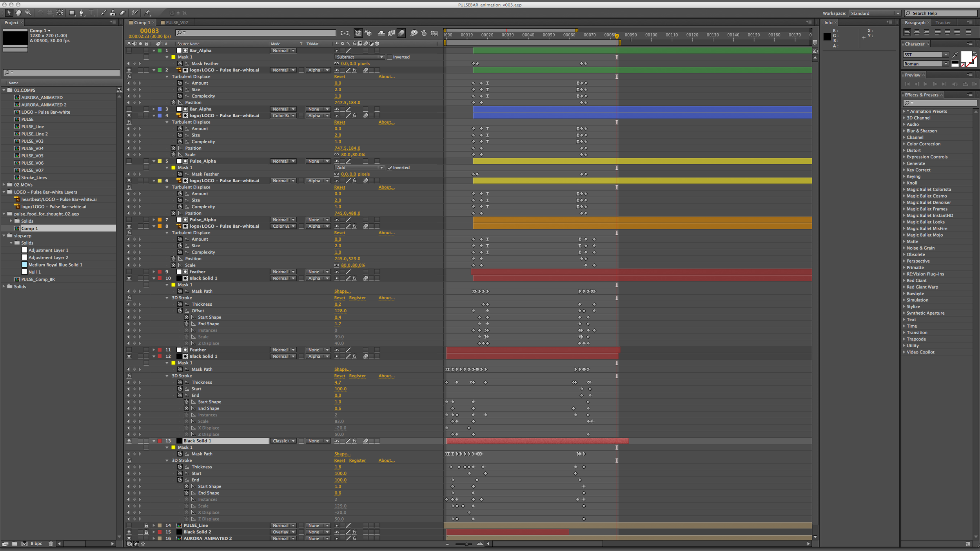Toggle visibility of layer 15 Black Solid 2

point(129,532)
